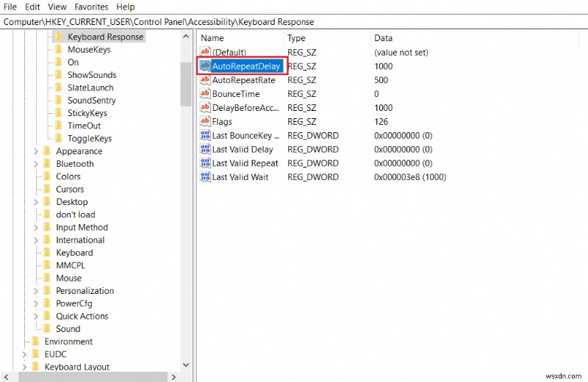Select the don't load key label
The width and height of the screenshot is (588, 382).
point(76,215)
